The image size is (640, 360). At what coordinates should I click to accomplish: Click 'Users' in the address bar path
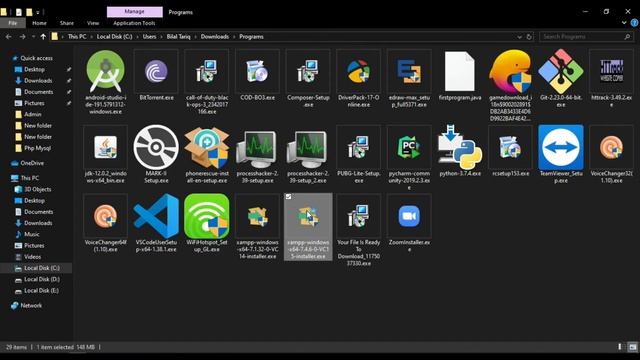pyautogui.click(x=149, y=37)
